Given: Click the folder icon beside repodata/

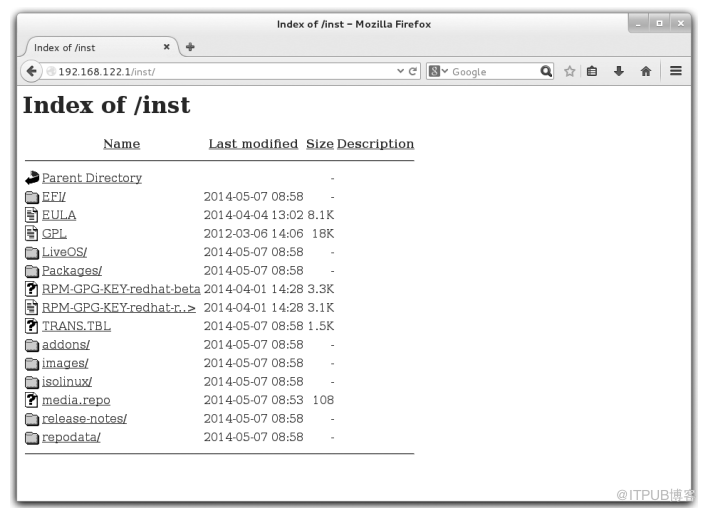Looking at the screenshot, I should tap(32, 437).
